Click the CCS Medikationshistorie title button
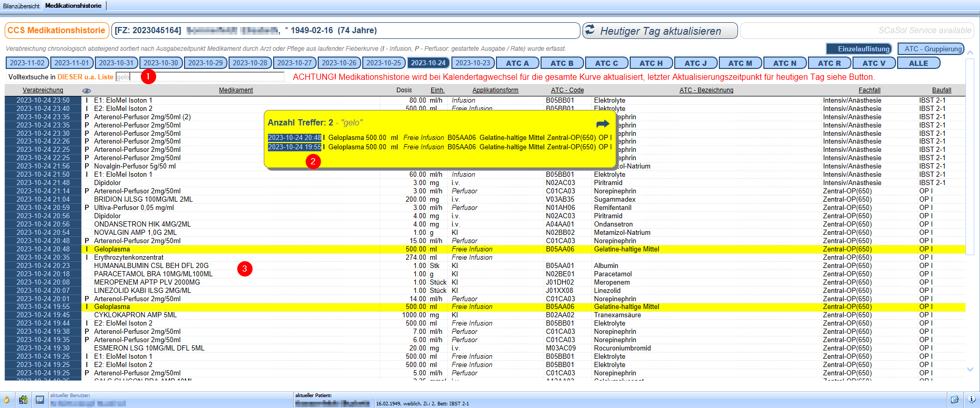 pos(57,31)
